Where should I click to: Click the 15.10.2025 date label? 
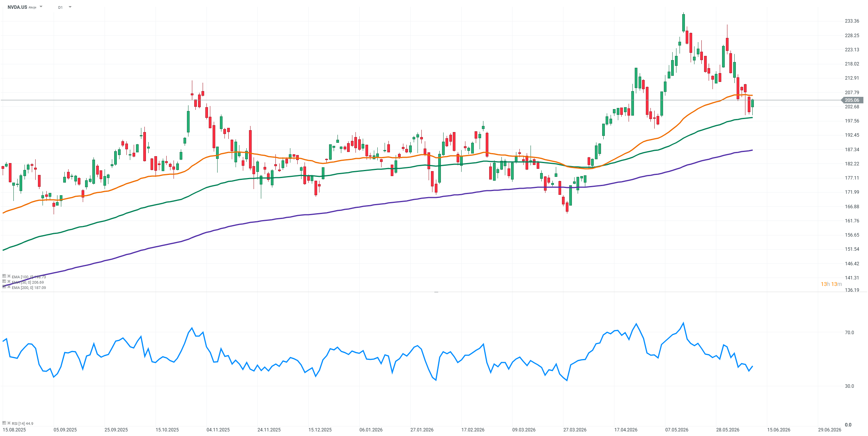point(167,430)
